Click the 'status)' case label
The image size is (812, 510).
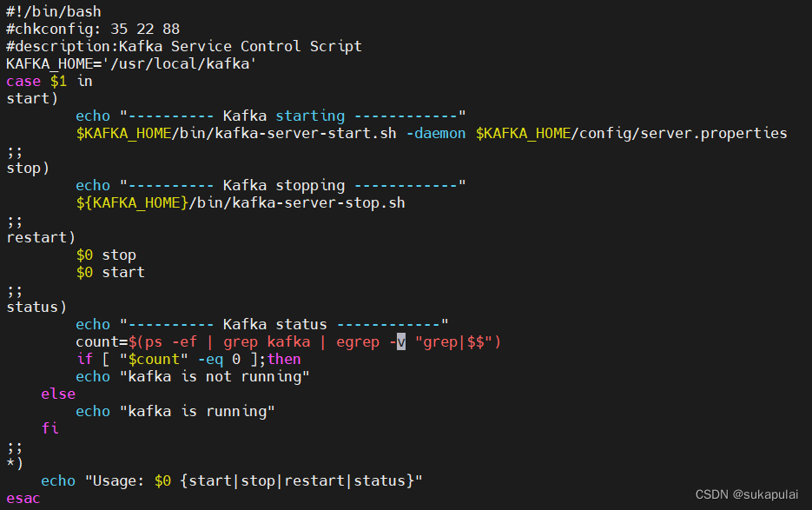point(36,308)
